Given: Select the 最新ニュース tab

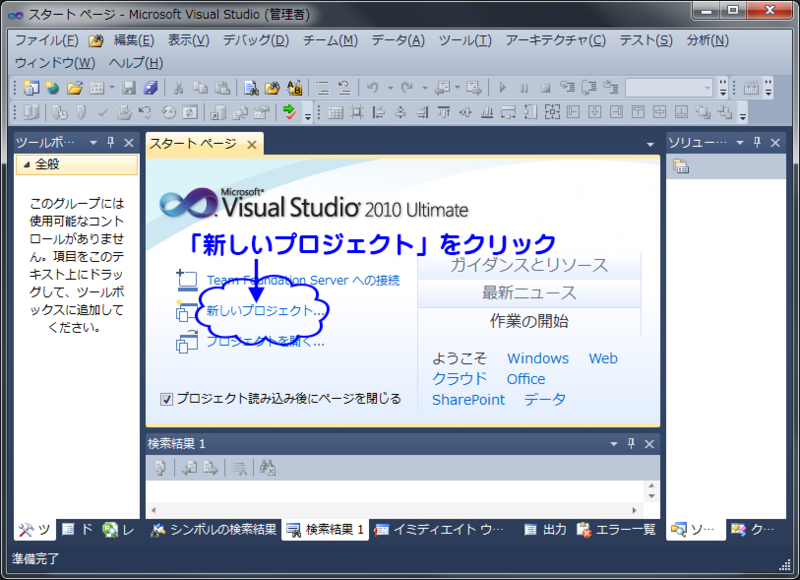Looking at the screenshot, I should 529,293.
